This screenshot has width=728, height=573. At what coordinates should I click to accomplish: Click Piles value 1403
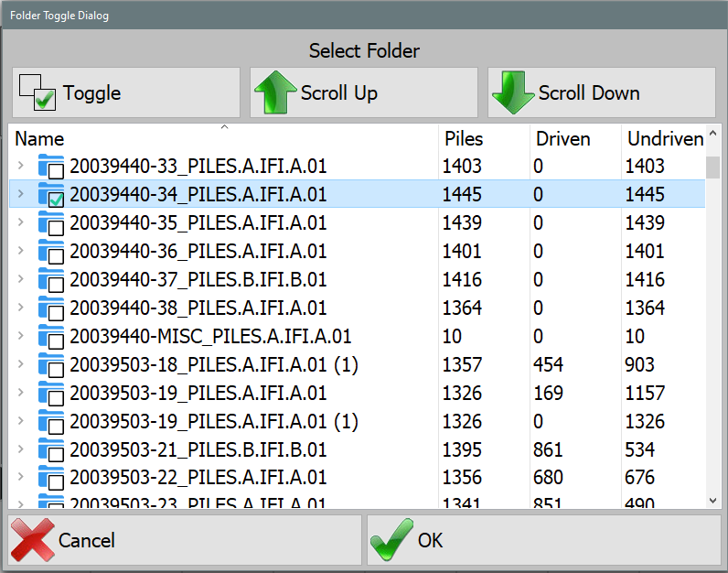click(462, 167)
